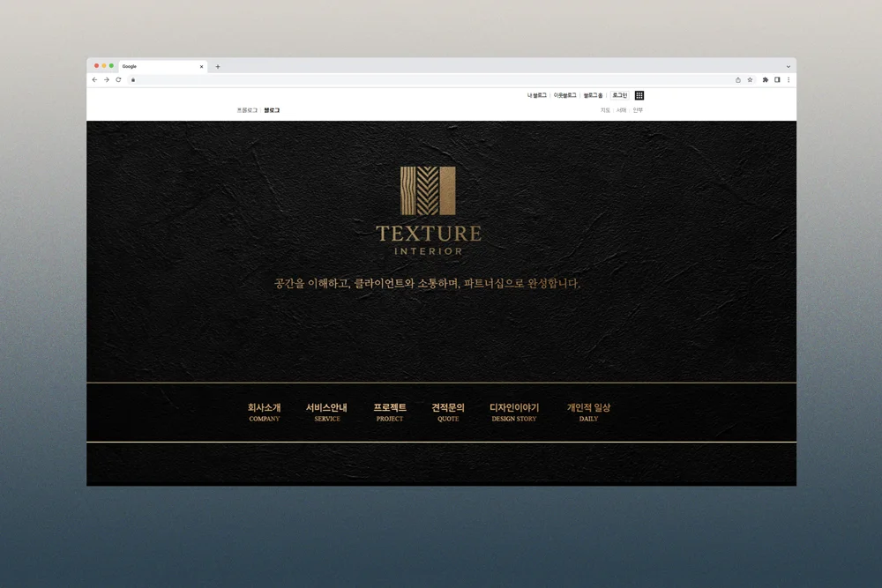Click the 로그인 login button
882x588 pixels.
click(620, 94)
